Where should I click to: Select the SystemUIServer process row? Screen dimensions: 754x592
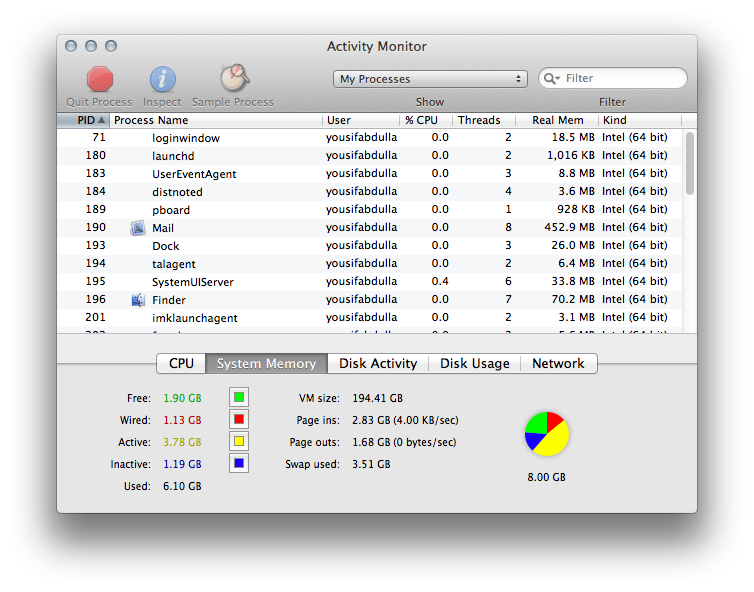[x=369, y=282]
